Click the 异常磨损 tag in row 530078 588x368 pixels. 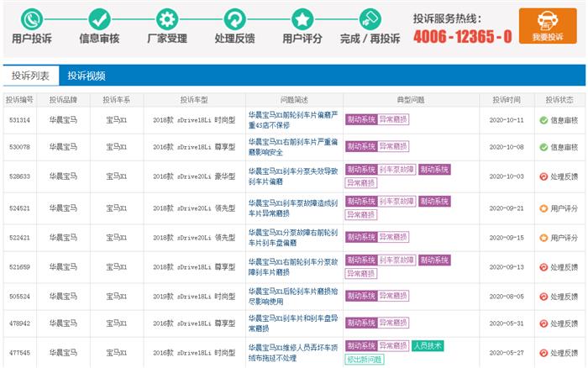tap(393, 146)
